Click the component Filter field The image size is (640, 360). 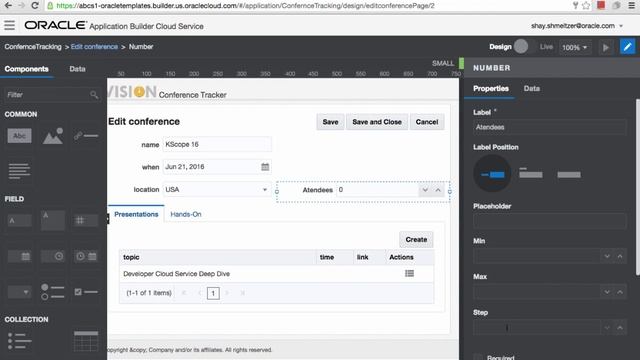(x=52, y=95)
